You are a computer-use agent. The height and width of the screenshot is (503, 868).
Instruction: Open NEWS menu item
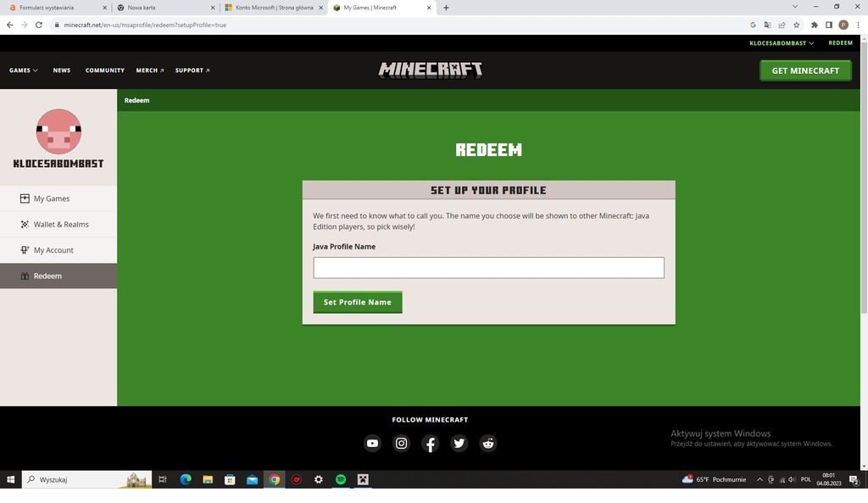coord(61,70)
